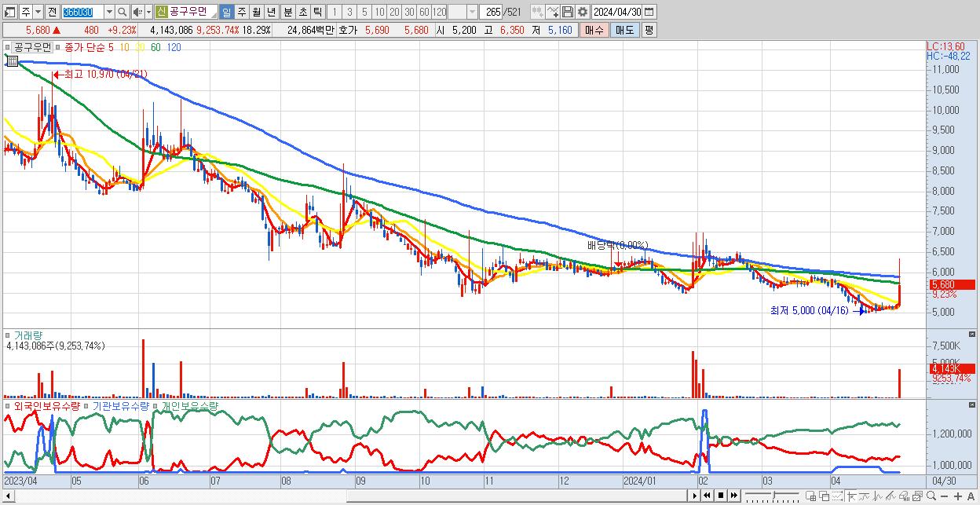Image resolution: width=980 pixels, height=505 pixels.
Task: Open the interval value combo box
Action: (463, 12)
